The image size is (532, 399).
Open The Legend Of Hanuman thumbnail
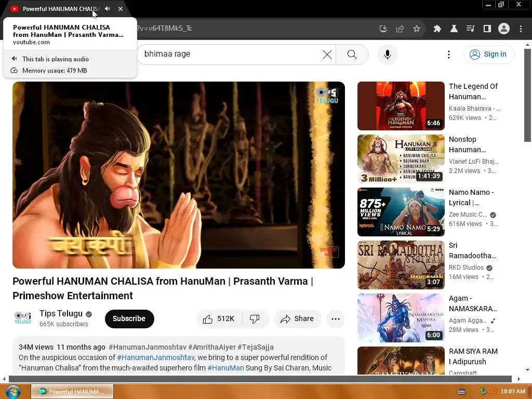pos(401,106)
